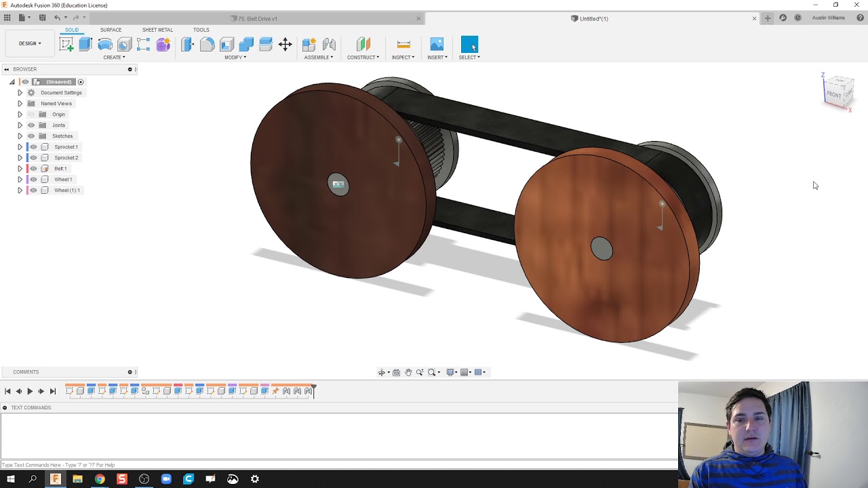
Task: Expand Document Settings node
Action: point(20,93)
